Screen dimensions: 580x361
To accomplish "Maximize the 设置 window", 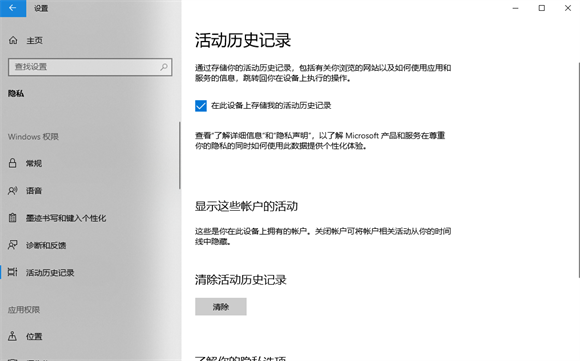I will (542, 8).
